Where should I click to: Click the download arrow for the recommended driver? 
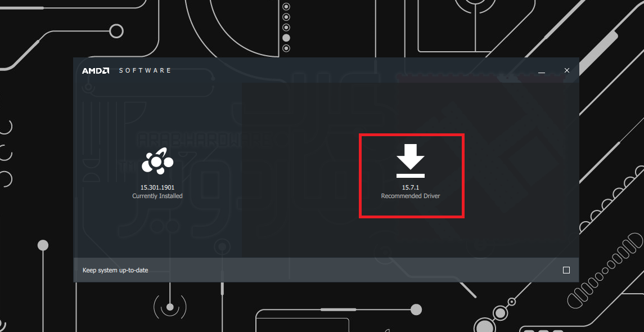pos(410,161)
